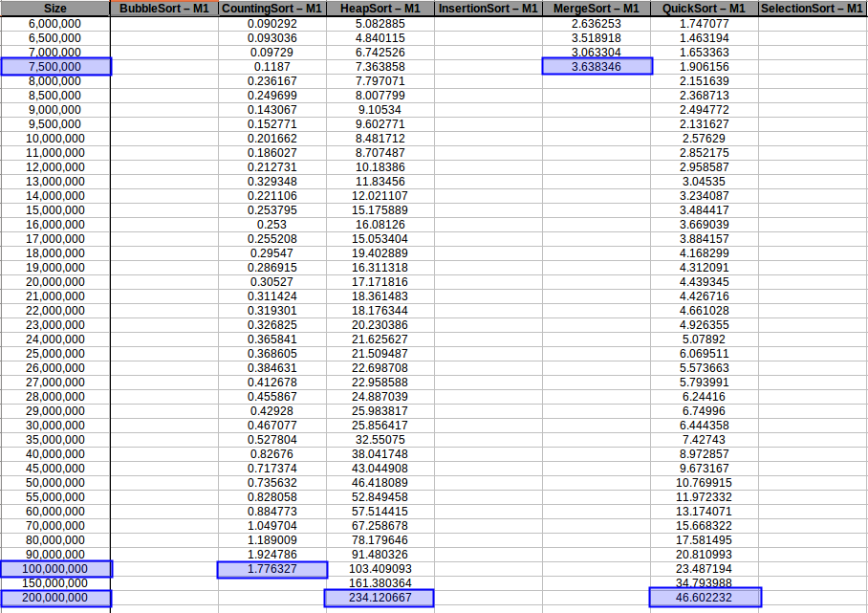Click CountingSort value 0.467077

pyautogui.click(x=271, y=426)
